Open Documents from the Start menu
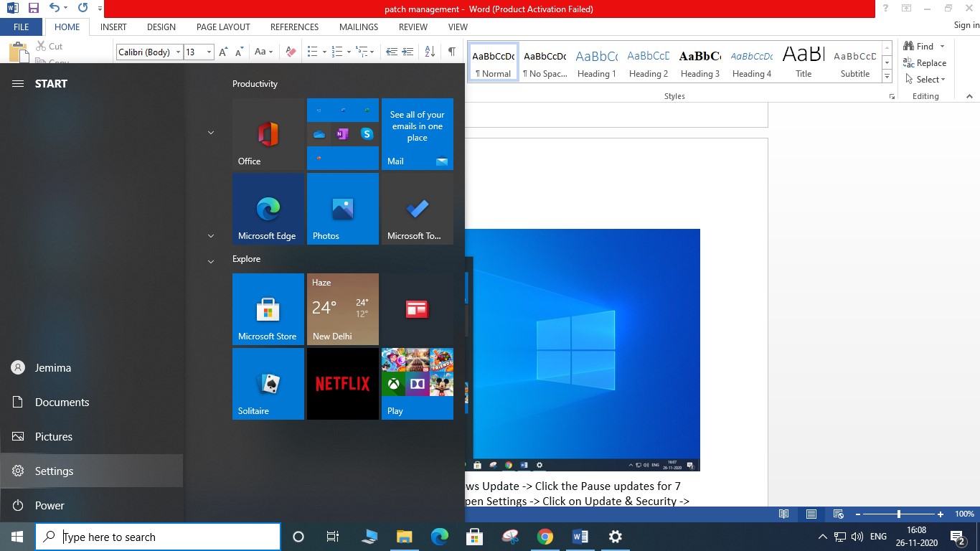980x551 pixels. coord(92,402)
